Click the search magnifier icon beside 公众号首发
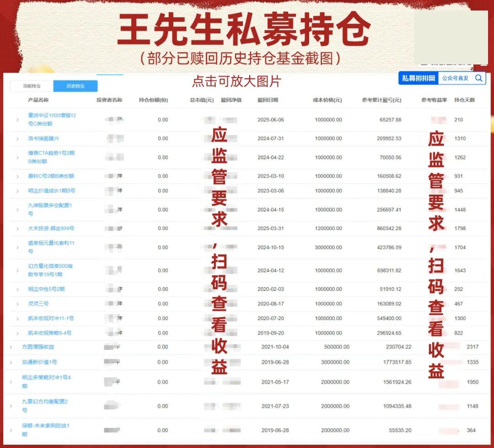 coord(478,78)
